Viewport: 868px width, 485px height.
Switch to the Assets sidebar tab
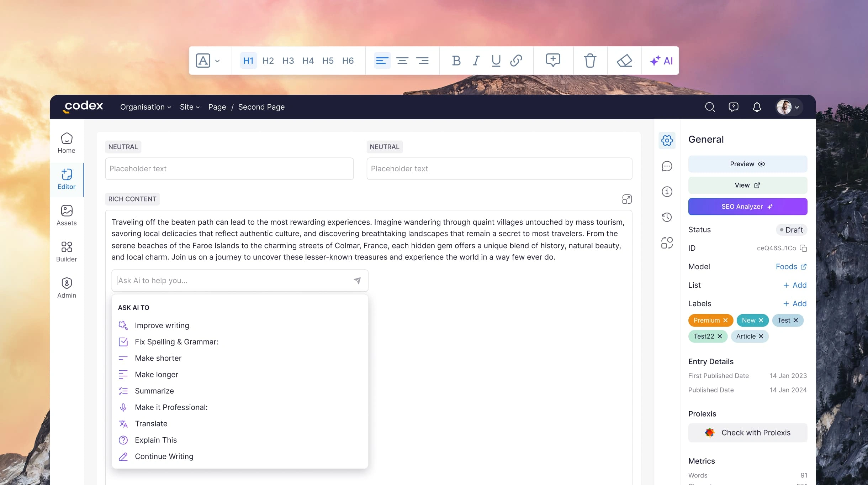[x=67, y=215]
